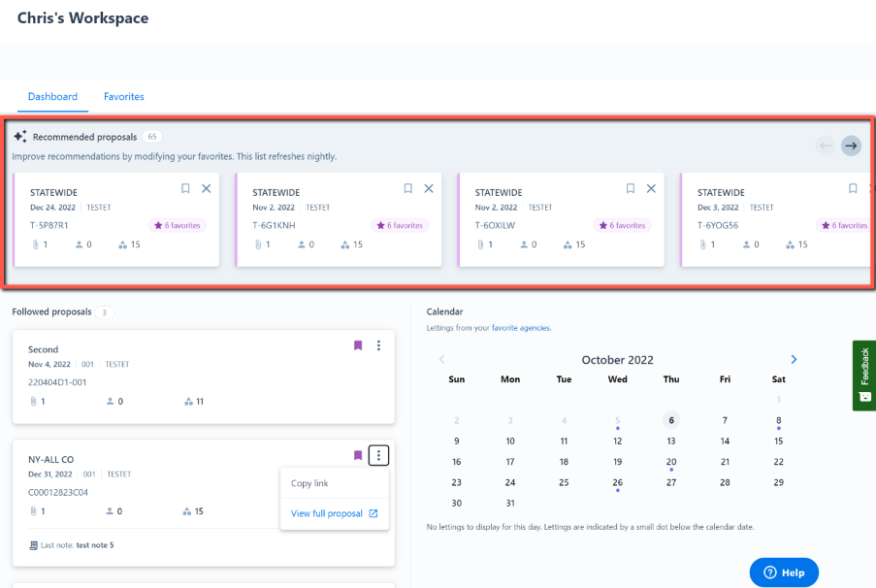The width and height of the screenshot is (876, 588).
Task: Go back to September with left chevron
Action: [x=442, y=359]
